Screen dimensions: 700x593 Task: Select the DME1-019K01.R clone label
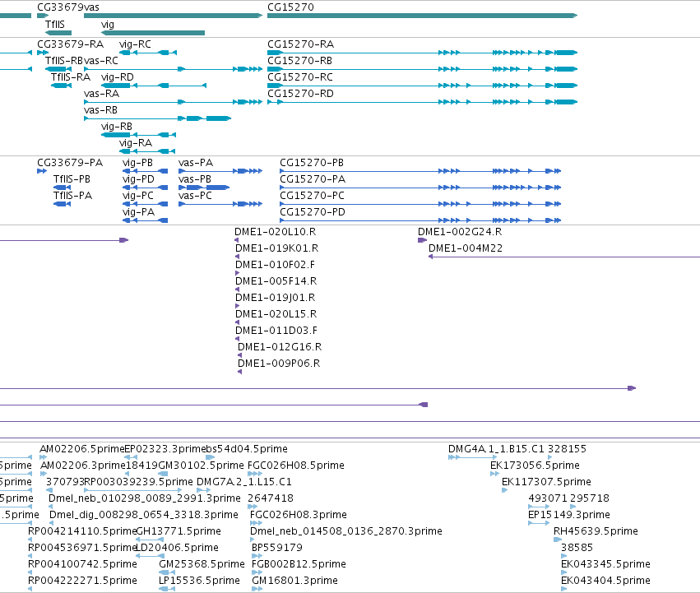(276, 248)
